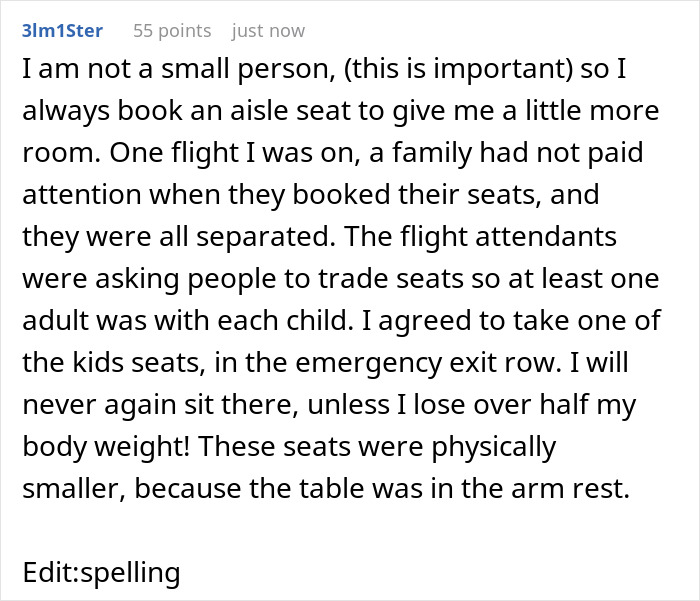Click the 'Edit:spelling' note
The image size is (700, 601).
[x=101, y=573]
